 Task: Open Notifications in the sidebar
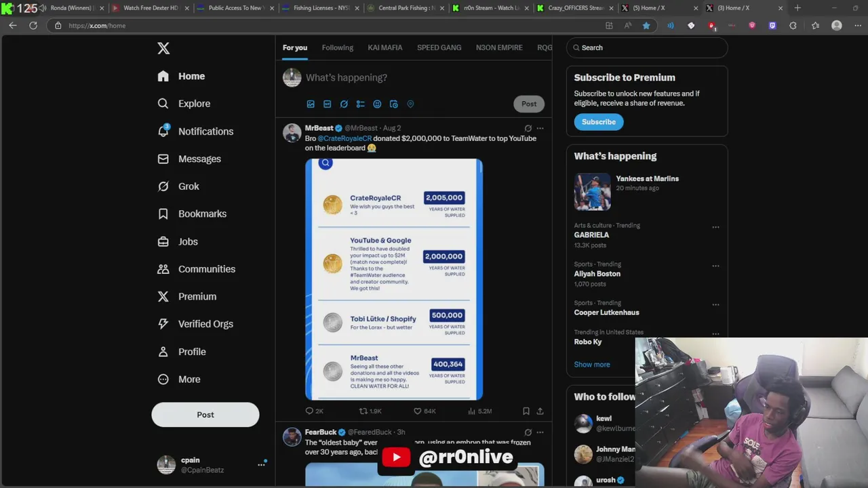(195, 131)
